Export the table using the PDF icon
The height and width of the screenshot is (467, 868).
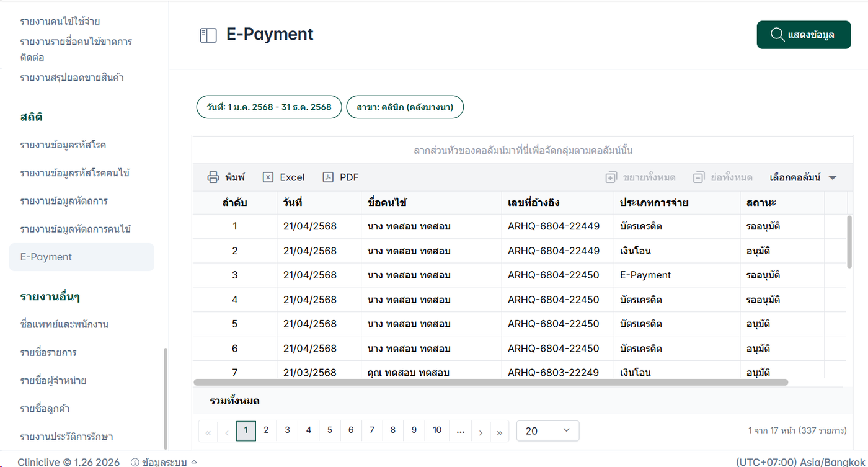[x=328, y=177]
